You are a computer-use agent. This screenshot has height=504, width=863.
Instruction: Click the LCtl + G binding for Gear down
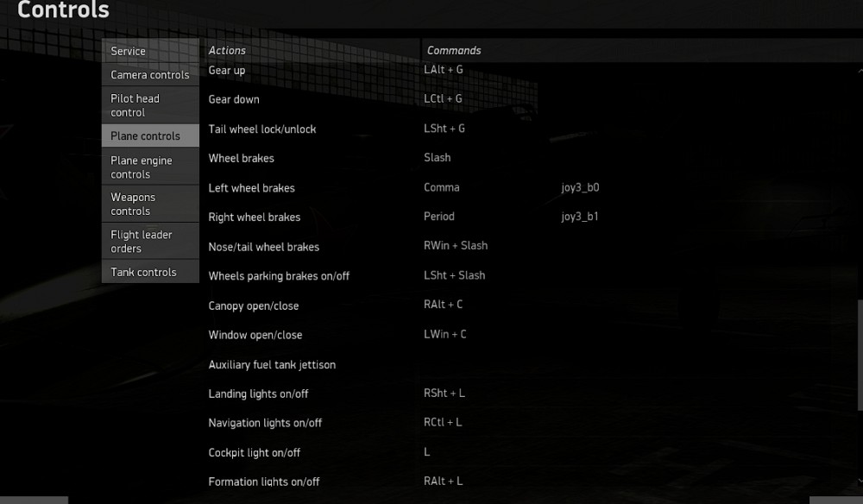click(x=444, y=98)
